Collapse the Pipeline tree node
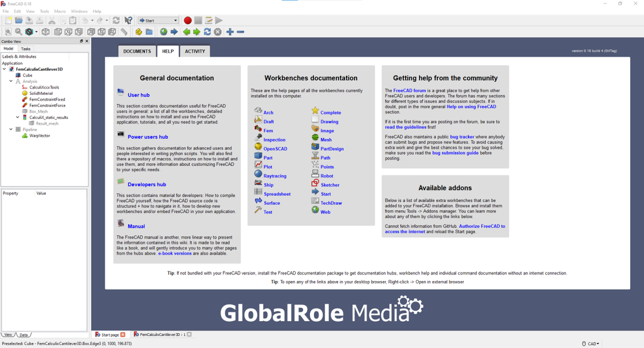644x348 pixels. tap(11, 129)
